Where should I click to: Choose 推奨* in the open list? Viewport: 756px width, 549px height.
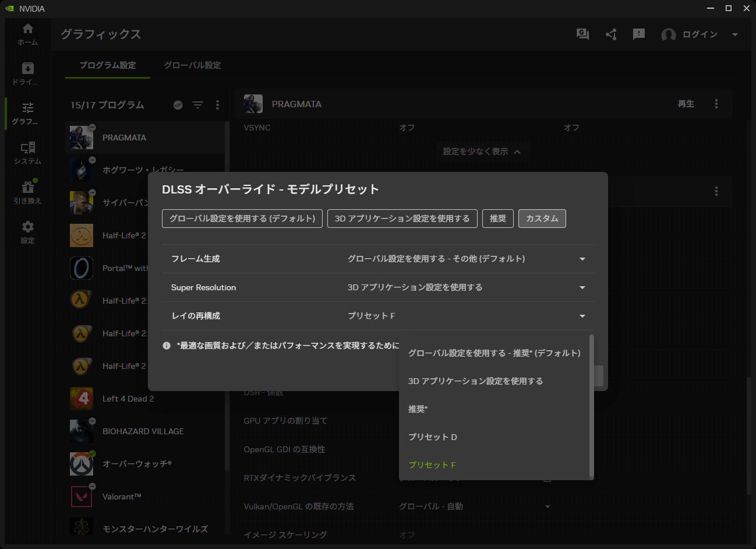(x=494, y=409)
